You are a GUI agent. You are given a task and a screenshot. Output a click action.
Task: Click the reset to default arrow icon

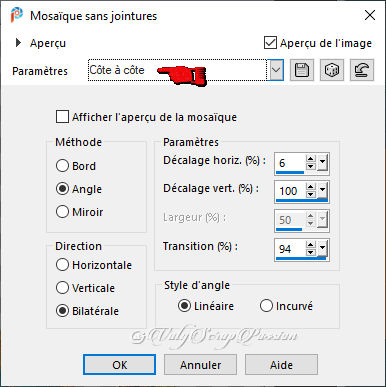click(362, 70)
